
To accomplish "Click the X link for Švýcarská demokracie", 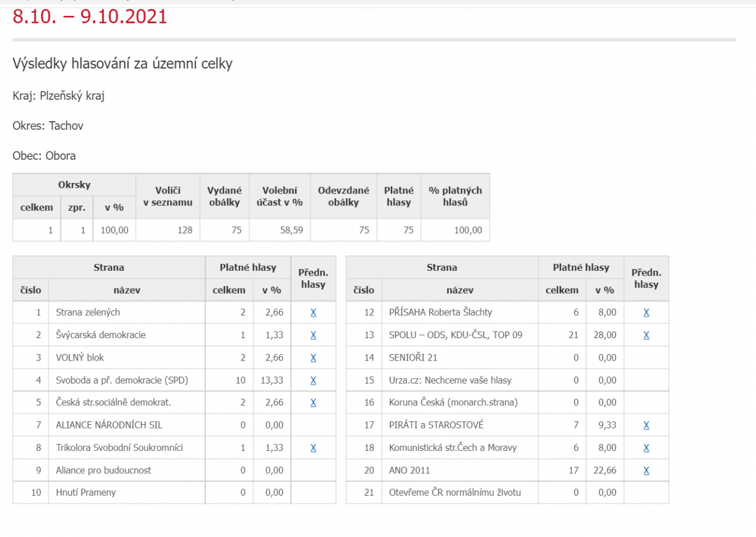I will point(313,335).
